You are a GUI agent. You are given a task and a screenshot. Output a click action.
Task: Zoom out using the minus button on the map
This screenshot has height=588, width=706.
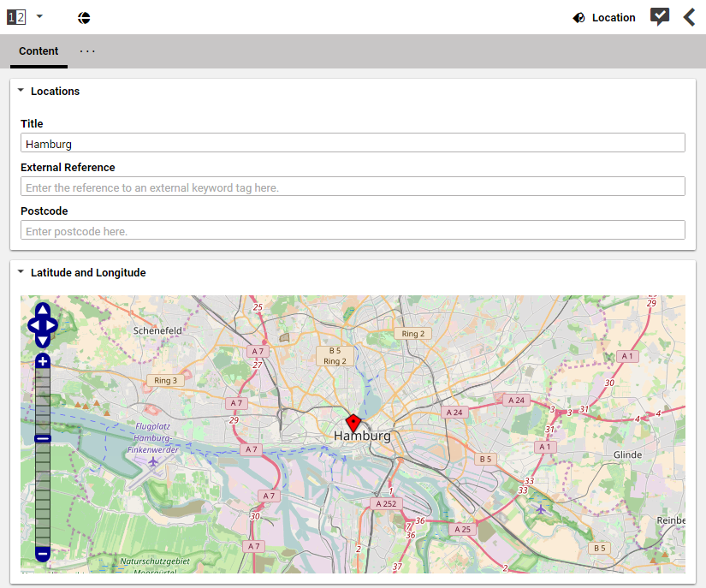pos(42,554)
